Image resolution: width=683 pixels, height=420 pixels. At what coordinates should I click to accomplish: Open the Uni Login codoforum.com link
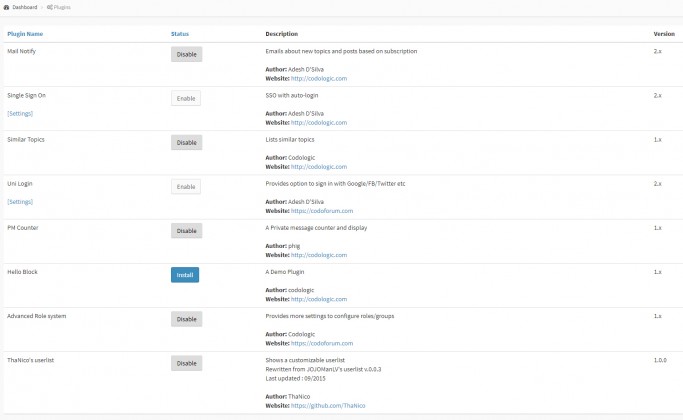click(x=322, y=211)
